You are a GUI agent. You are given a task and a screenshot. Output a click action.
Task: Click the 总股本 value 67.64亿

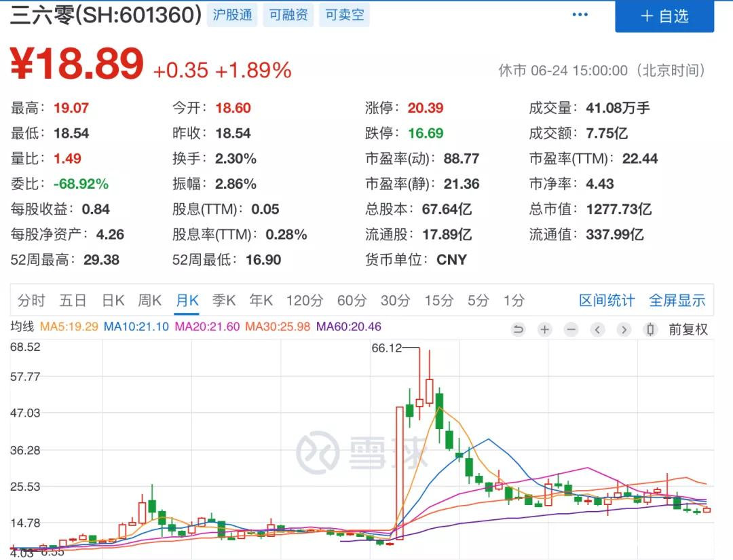[x=447, y=209]
